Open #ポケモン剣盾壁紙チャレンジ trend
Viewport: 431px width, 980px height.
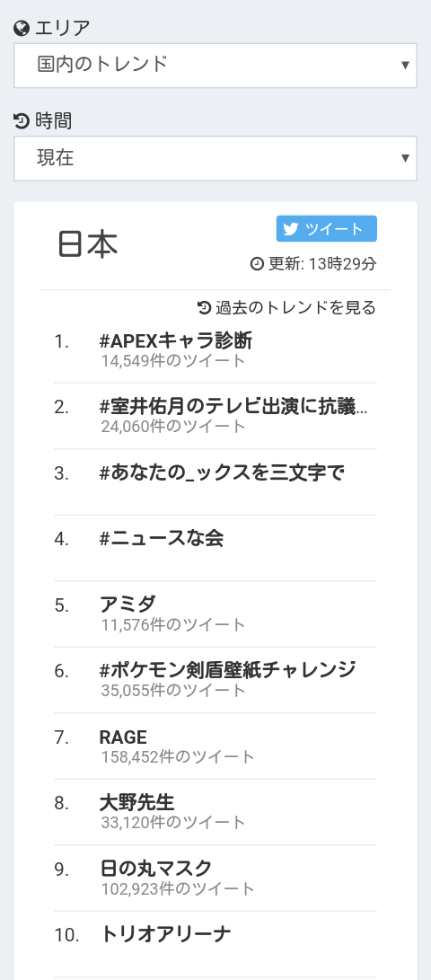[x=227, y=670]
